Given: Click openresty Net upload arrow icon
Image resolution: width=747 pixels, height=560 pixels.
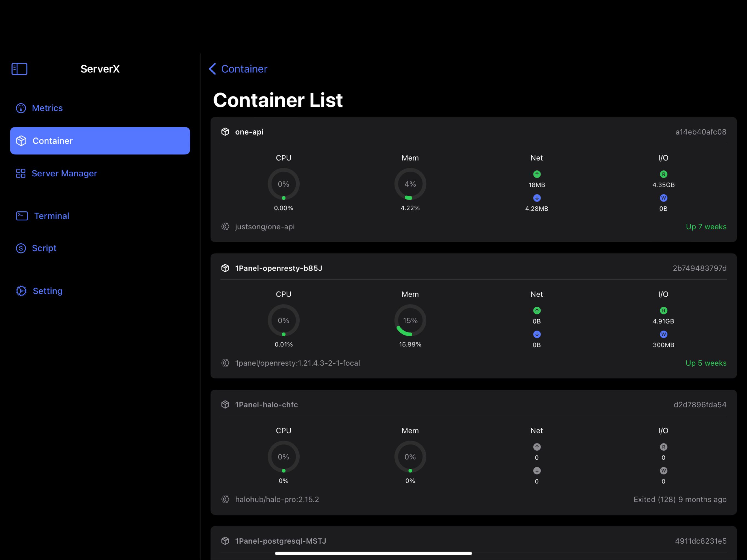Looking at the screenshot, I should 537,311.
